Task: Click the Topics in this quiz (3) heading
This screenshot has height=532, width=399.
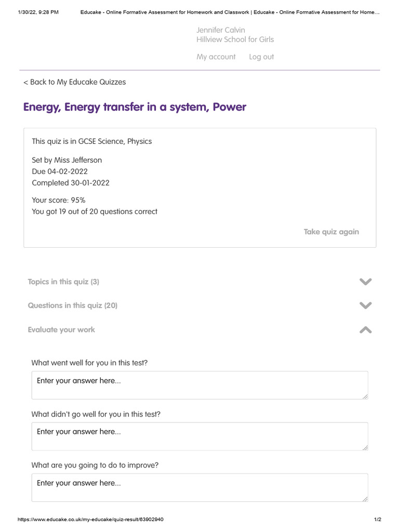Action: click(x=63, y=282)
